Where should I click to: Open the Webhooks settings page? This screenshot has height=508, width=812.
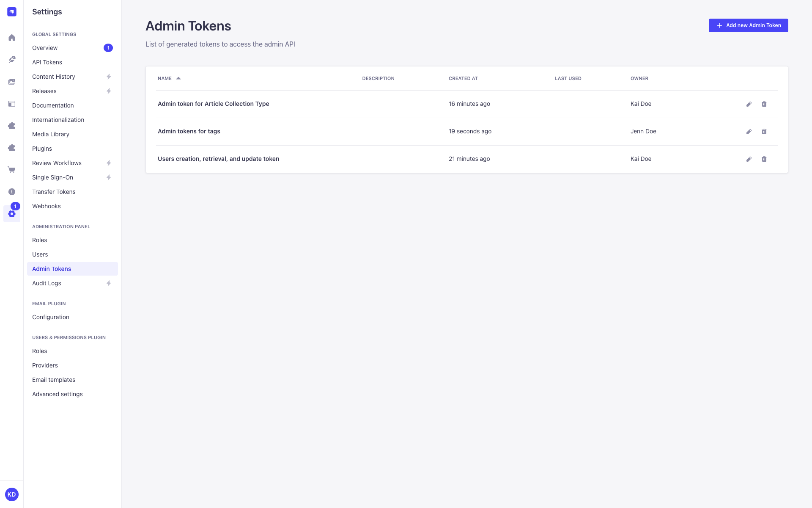[47, 206]
